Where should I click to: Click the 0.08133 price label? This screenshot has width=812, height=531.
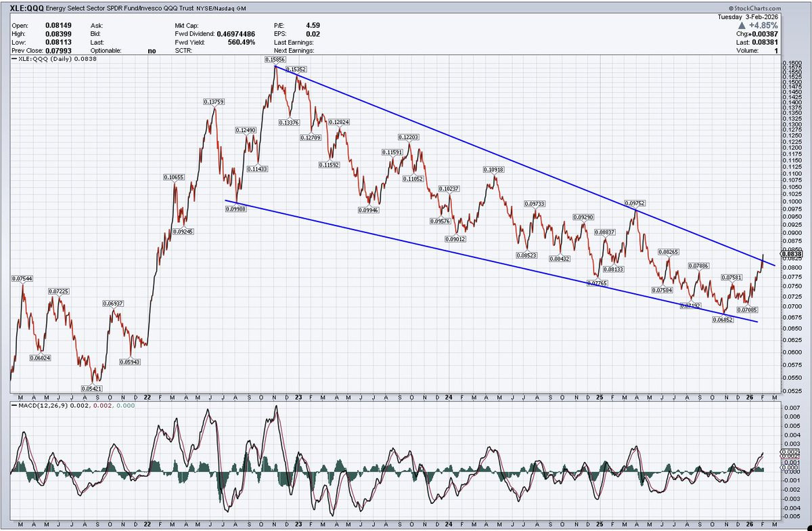[613, 269]
